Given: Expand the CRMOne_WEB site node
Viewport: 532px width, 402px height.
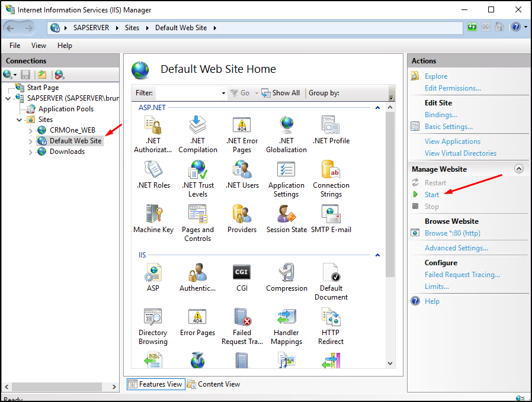Looking at the screenshot, I should [x=31, y=130].
